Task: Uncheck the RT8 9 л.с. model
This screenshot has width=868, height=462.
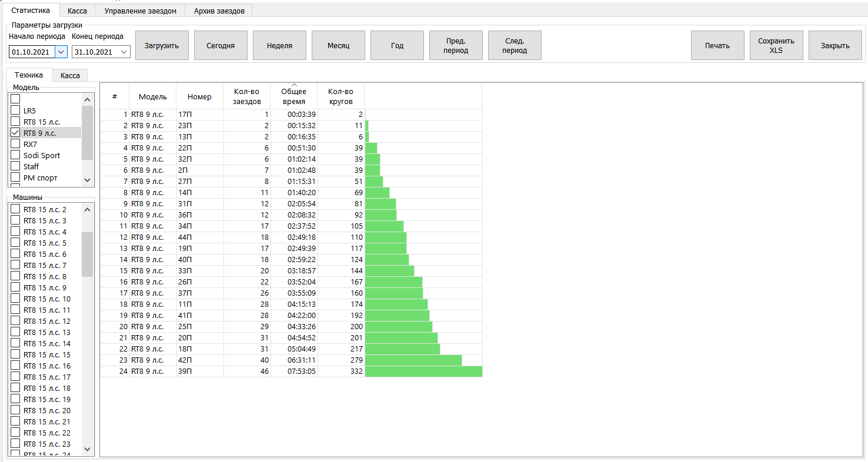Action: pos(16,133)
